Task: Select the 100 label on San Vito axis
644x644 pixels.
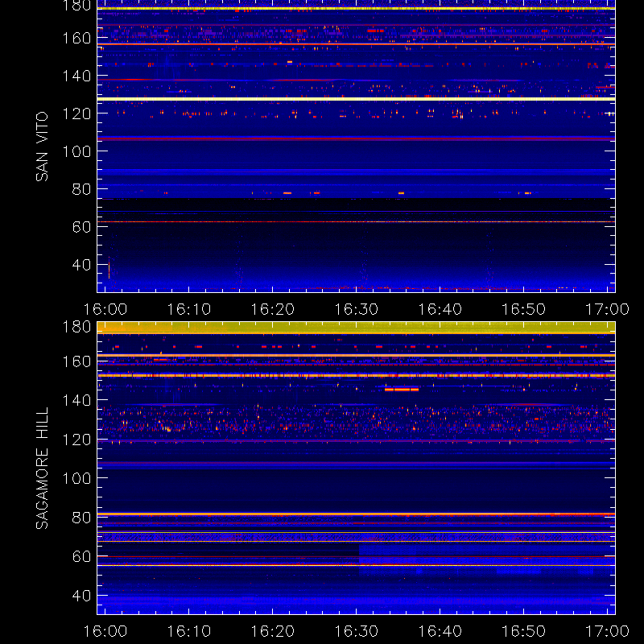Action: coord(76,151)
